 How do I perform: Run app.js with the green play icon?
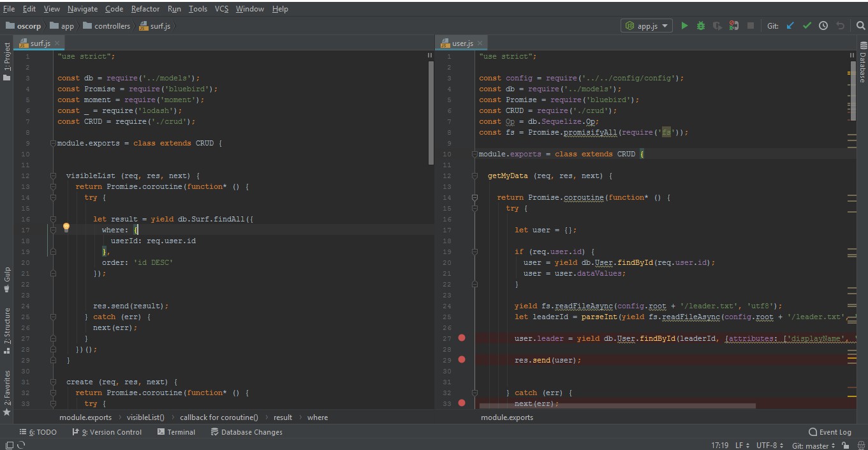click(x=684, y=26)
